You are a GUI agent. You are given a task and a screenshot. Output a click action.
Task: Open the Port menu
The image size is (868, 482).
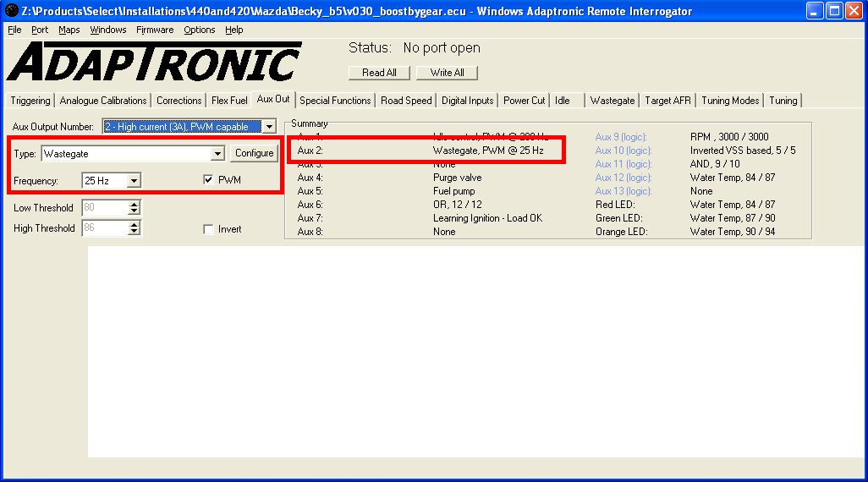click(40, 30)
